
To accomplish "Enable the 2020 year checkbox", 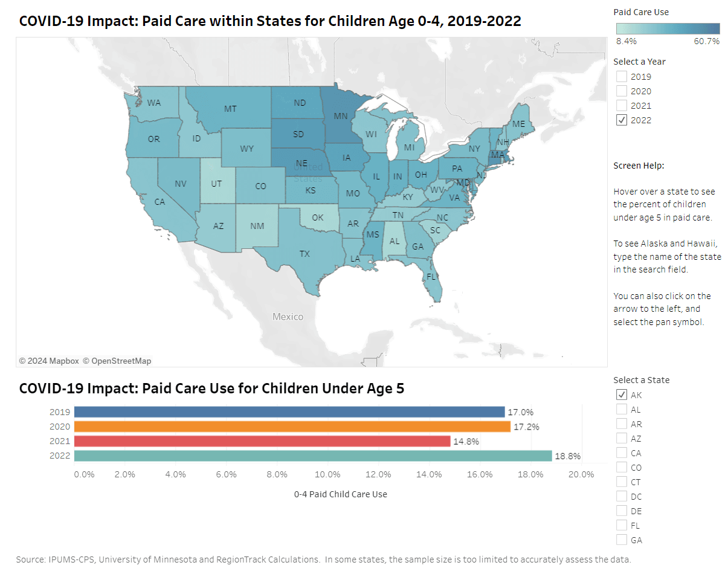I will [621, 91].
